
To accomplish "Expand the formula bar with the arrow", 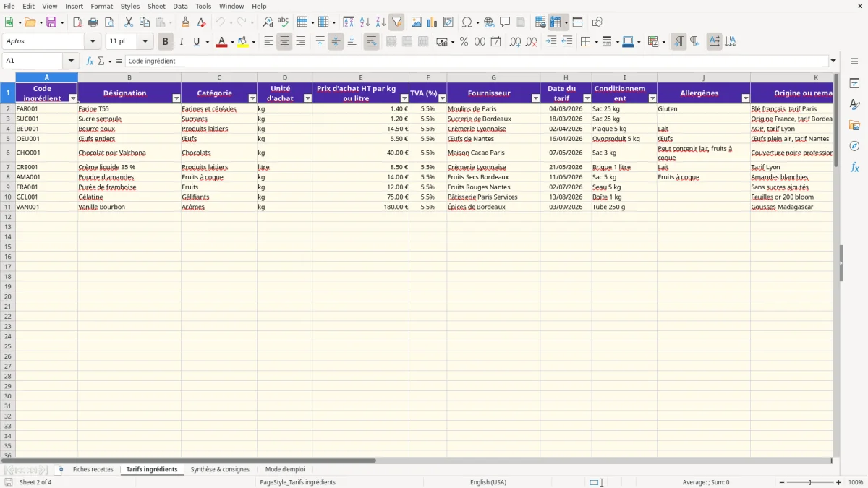I will click(x=833, y=61).
